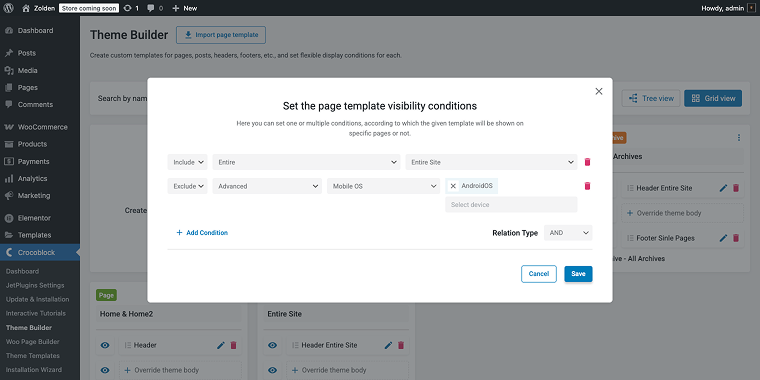Open the Entire condition group dropdown

click(x=306, y=162)
